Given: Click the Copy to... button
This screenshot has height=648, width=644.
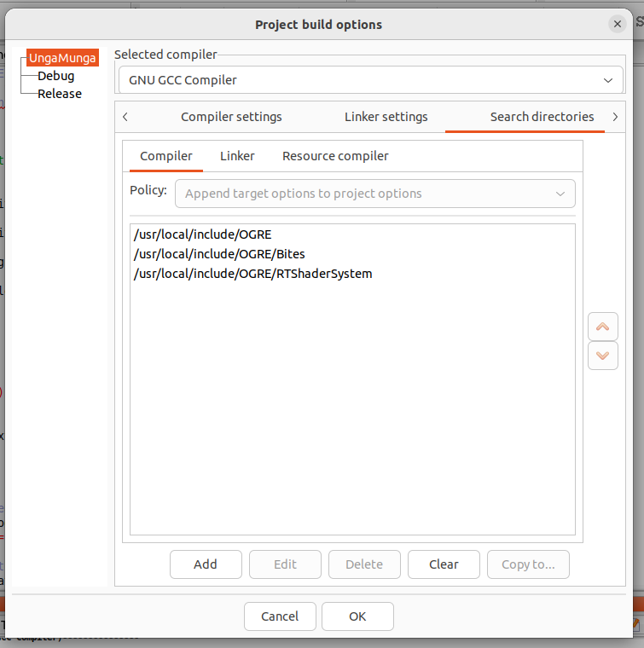Looking at the screenshot, I should click(528, 564).
